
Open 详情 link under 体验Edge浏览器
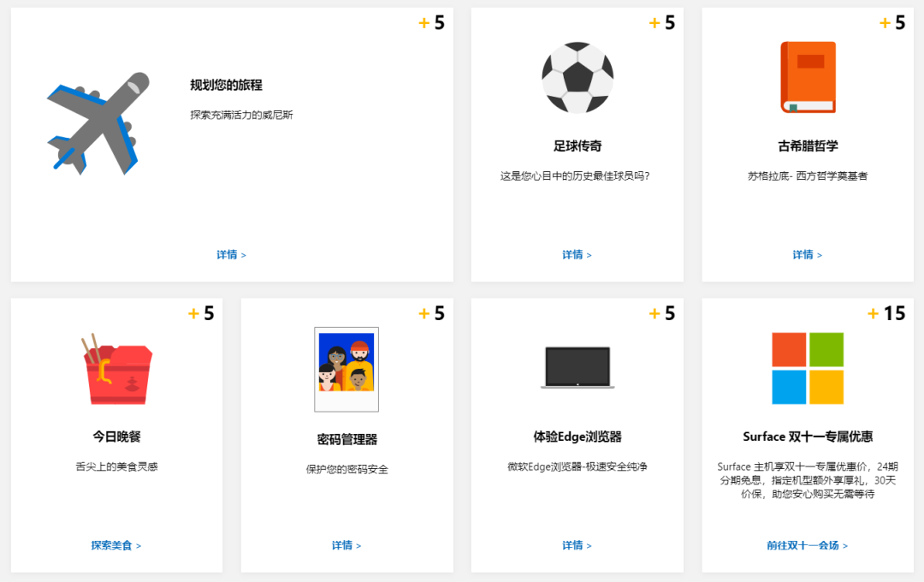coord(577,545)
